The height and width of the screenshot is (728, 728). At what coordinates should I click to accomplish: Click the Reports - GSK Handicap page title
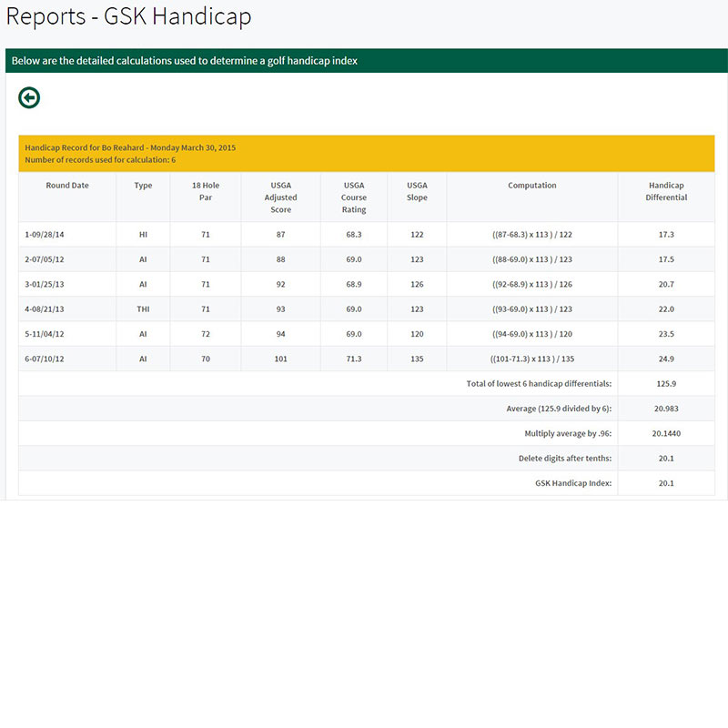129,17
